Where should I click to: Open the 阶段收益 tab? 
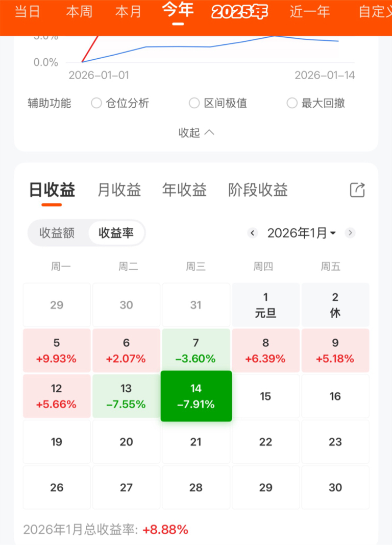tap(258, 190)
